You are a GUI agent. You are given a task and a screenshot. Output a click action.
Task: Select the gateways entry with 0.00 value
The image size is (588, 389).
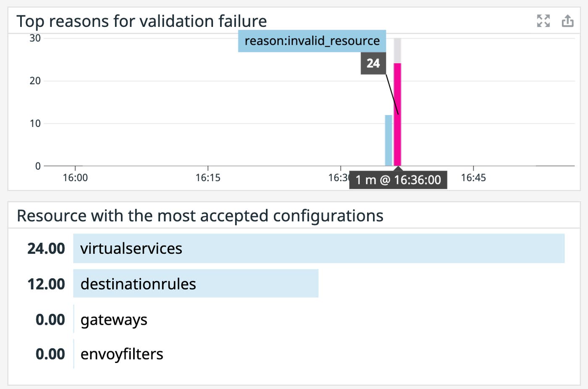(x=114, y=320)
